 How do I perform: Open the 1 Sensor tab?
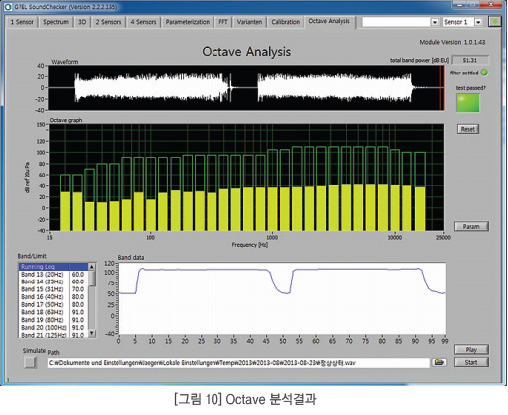coord(22,22)
